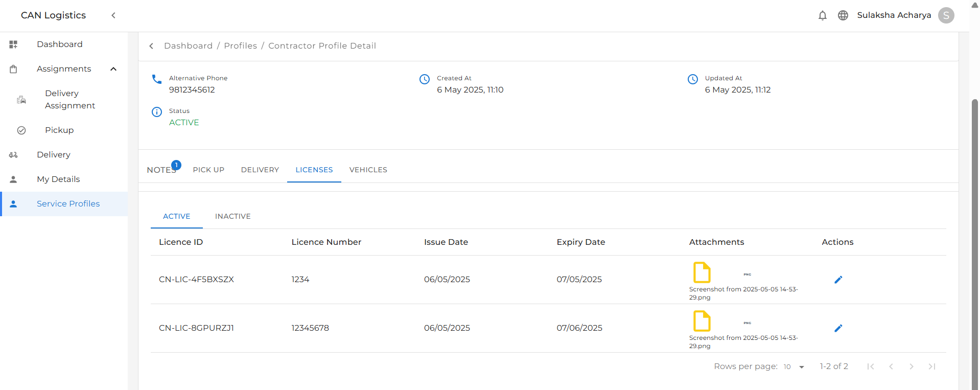980x390 pixels.
Task: Click alternative phone number 9812345612
Action: coord(192,90)
